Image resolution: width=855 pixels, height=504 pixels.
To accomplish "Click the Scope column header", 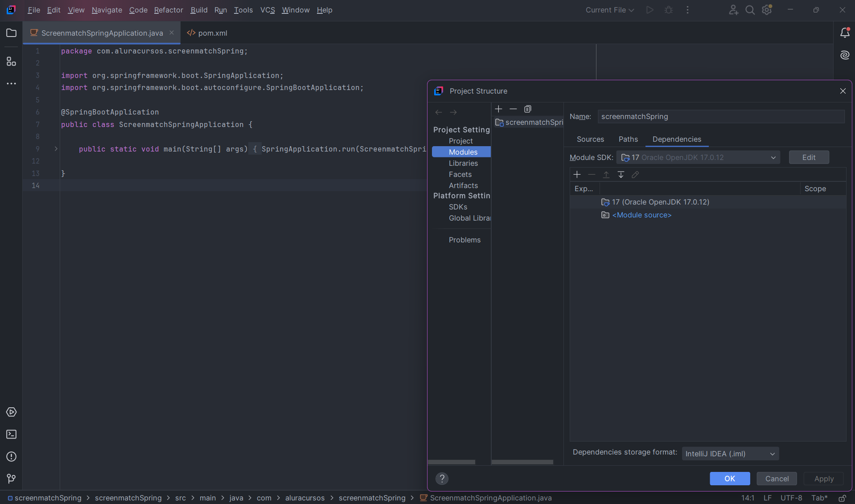I will (x=822, y=188).
